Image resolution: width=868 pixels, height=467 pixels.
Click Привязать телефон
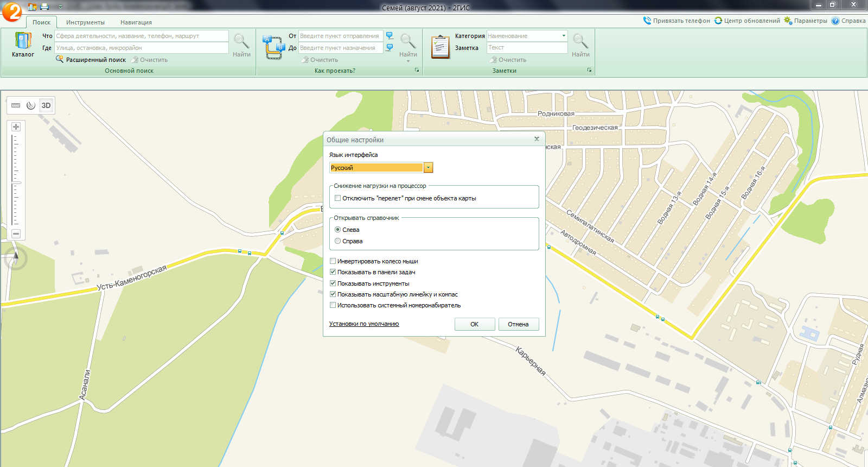click(x=676, y=21)
